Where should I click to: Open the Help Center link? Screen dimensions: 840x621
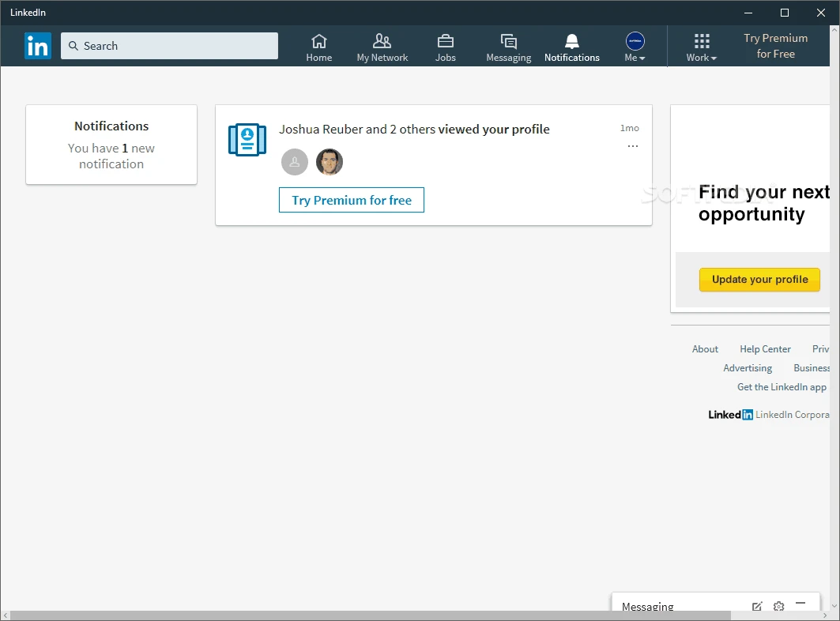(x=765, y=348)
